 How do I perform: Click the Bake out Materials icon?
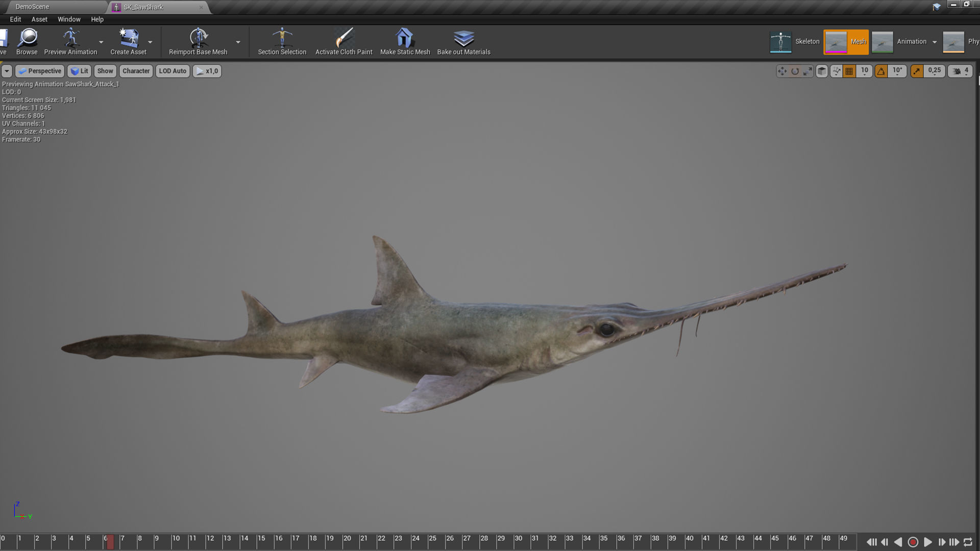463,38
